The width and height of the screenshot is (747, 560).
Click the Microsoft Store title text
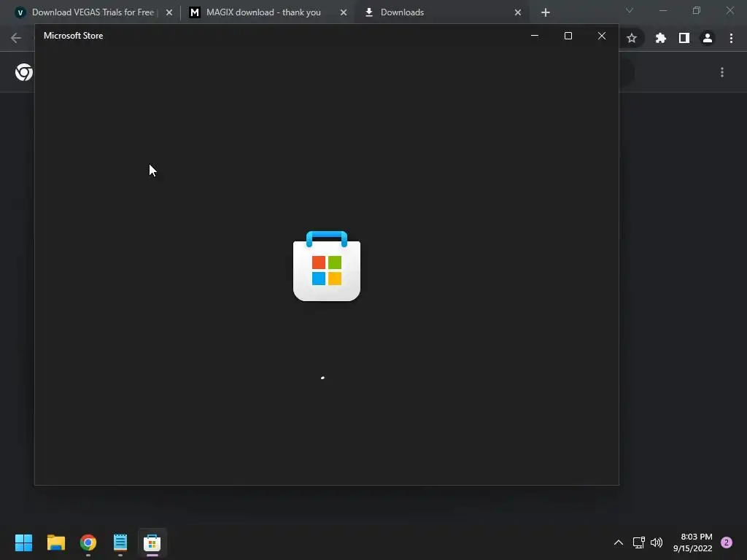coord(74,36)
